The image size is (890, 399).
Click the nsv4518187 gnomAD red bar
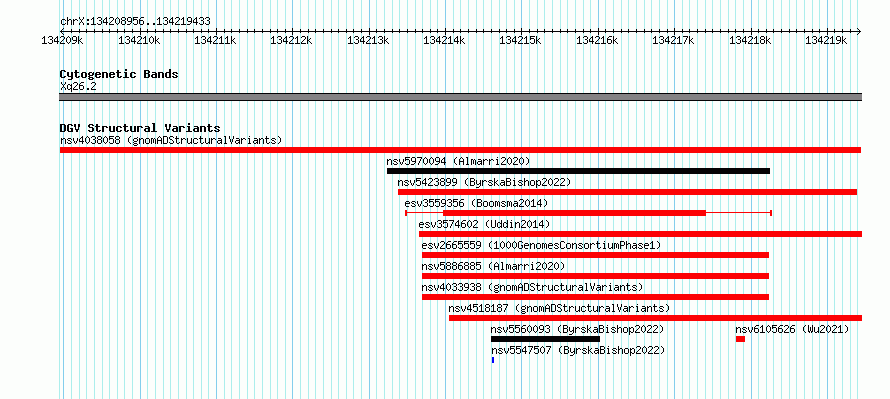pyautogui.click(x=656, y=318)
